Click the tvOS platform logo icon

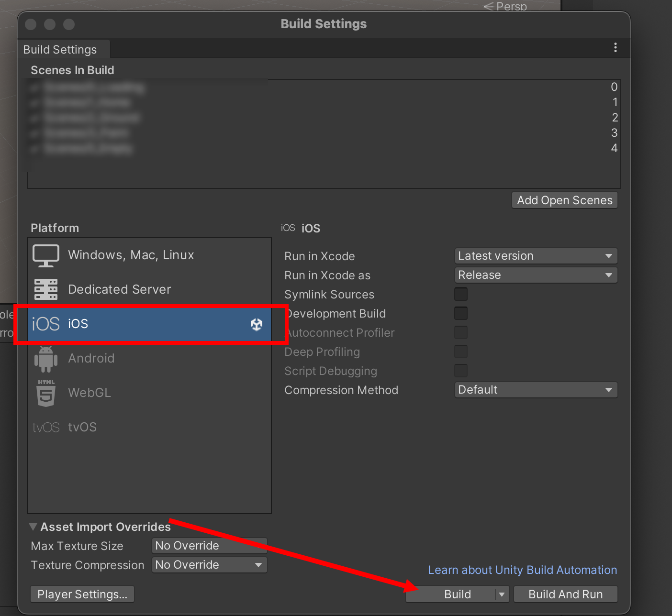[46, 427]
